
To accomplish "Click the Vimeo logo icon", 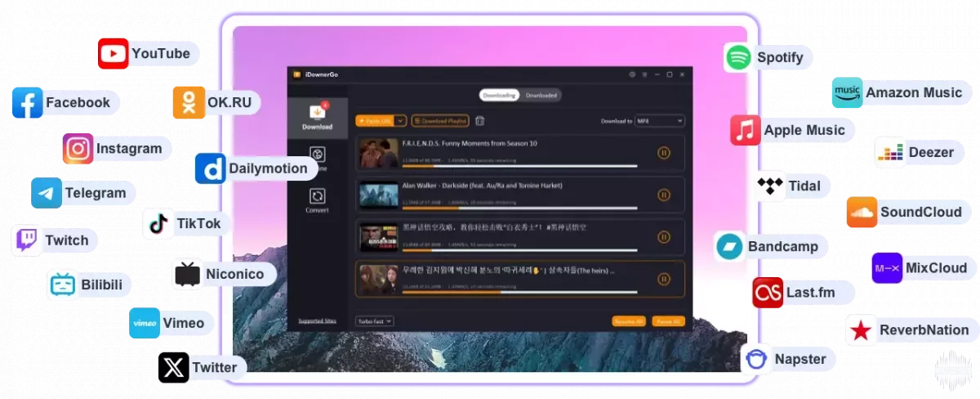I will (x=145, y=323).
